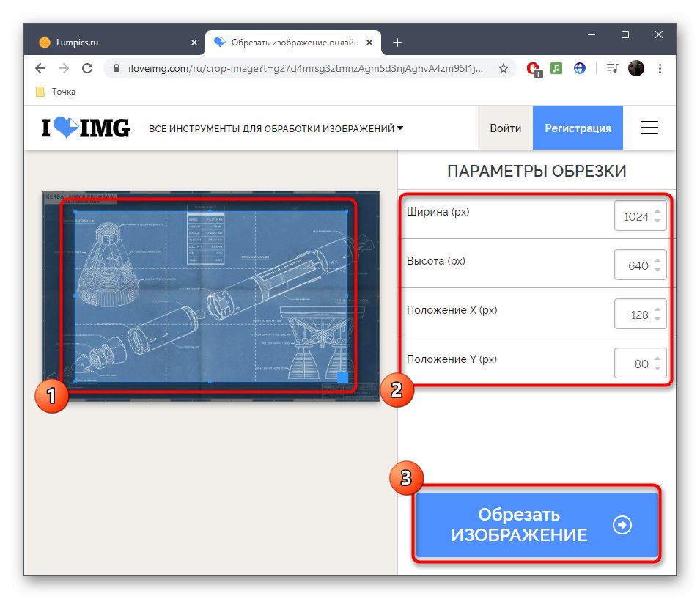Image resolution: width=700 pixels, height=599 pixels.
Task: Click the browser address bar URL
Action: pos(305,68)
